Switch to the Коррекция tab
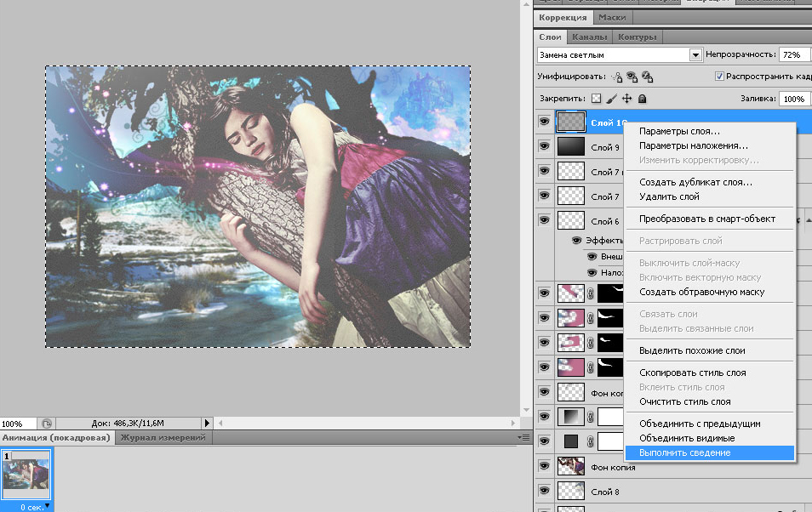 click(563, 17)
